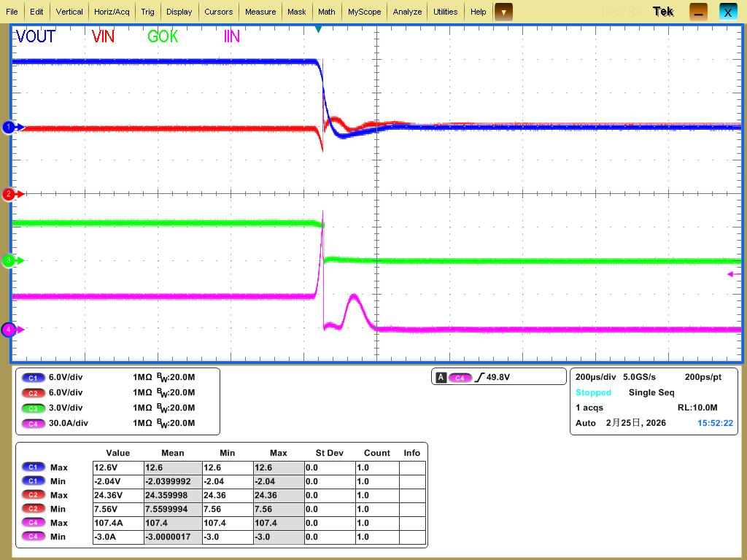Click the C1 badge in the C1 Max row

click(x=33, y=467)
